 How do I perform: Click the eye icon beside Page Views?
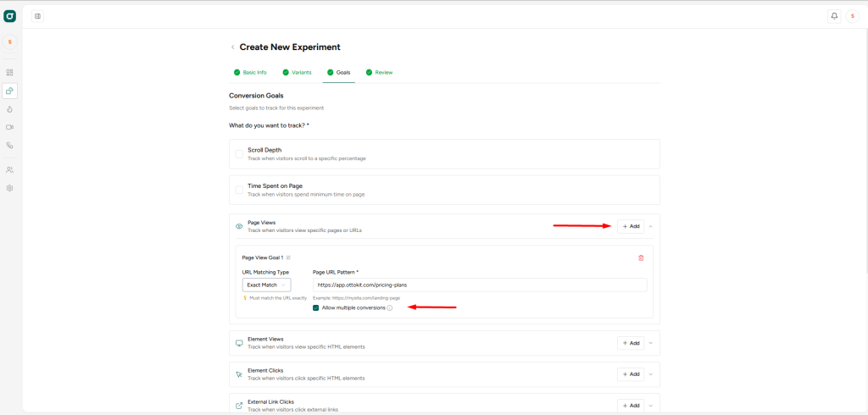tap(239, 226)
